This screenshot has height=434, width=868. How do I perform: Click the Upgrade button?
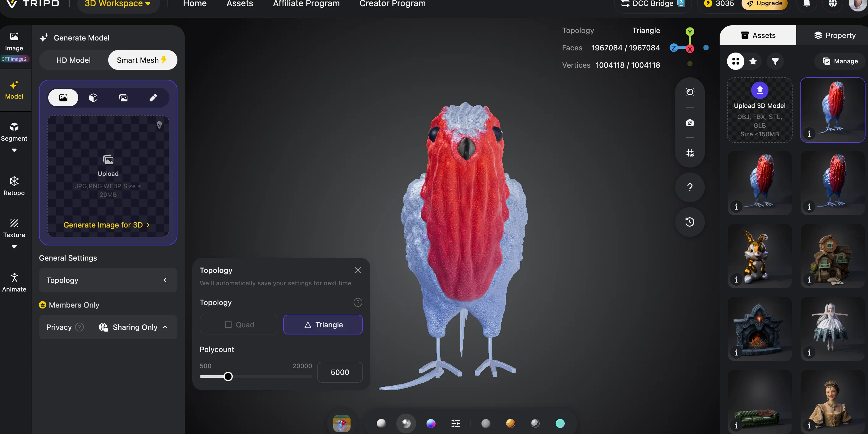pyautogui.click(x=764, y=3)
